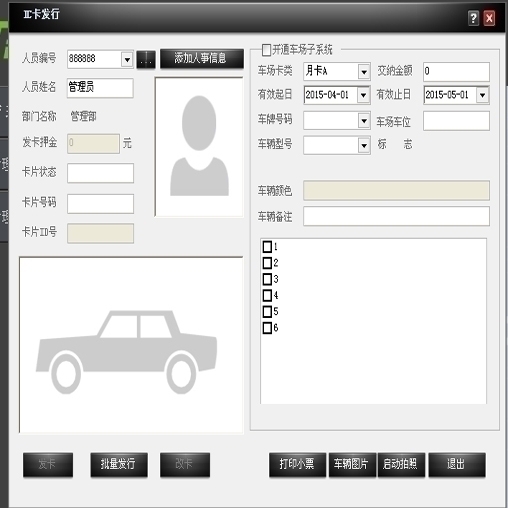Click the 批量发行 button

(119, 465)
